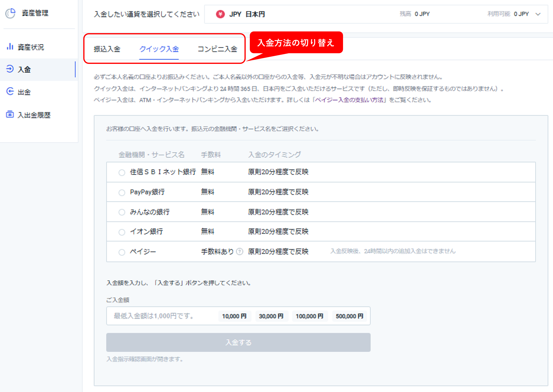This screenshot has width=553, height=392.
Task: Select the みんなの銀行 radio button
Action: coord(122,212)
